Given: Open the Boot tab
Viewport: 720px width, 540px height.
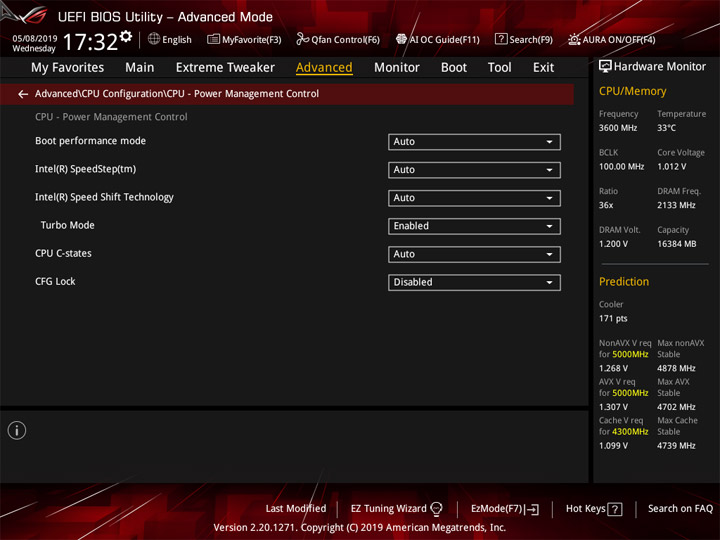Looking at the screenshot, I should [454, 68].
